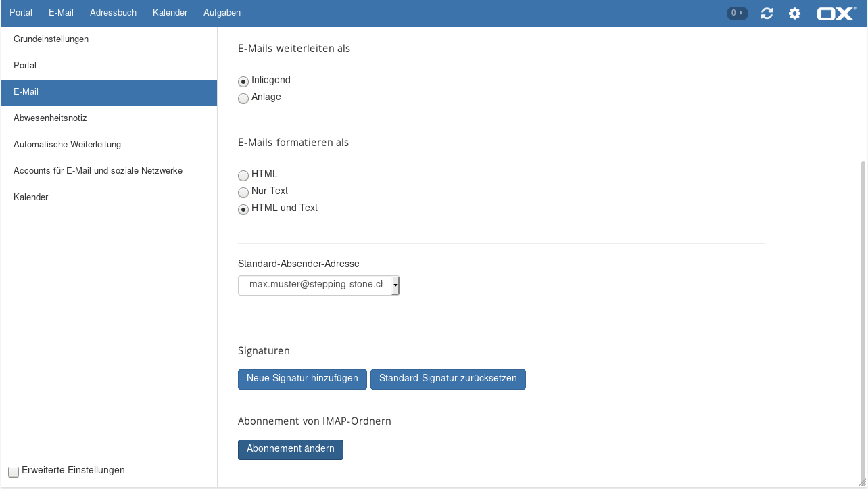Choose Nur Text email format

pyautogui.click(x=243, y=193)
